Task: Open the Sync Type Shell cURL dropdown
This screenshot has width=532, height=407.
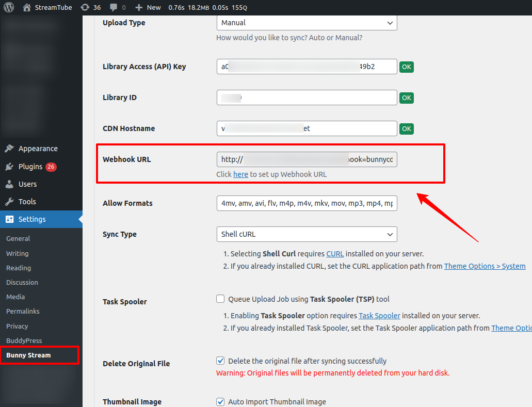Action: tap(307, 234)
